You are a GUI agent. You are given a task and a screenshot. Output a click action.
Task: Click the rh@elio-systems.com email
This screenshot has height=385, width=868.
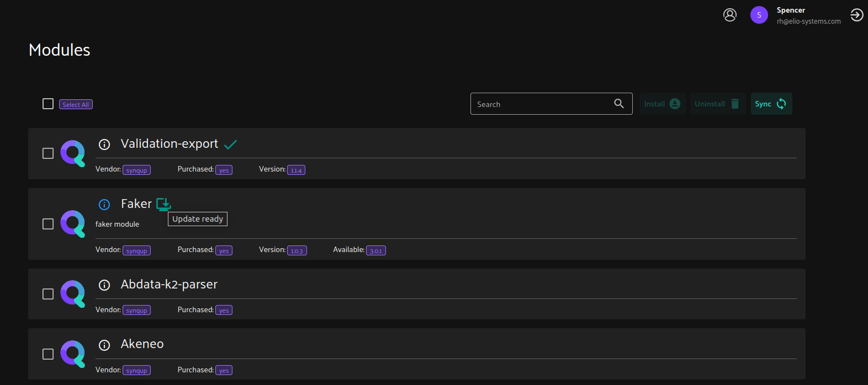coord(809,22)
